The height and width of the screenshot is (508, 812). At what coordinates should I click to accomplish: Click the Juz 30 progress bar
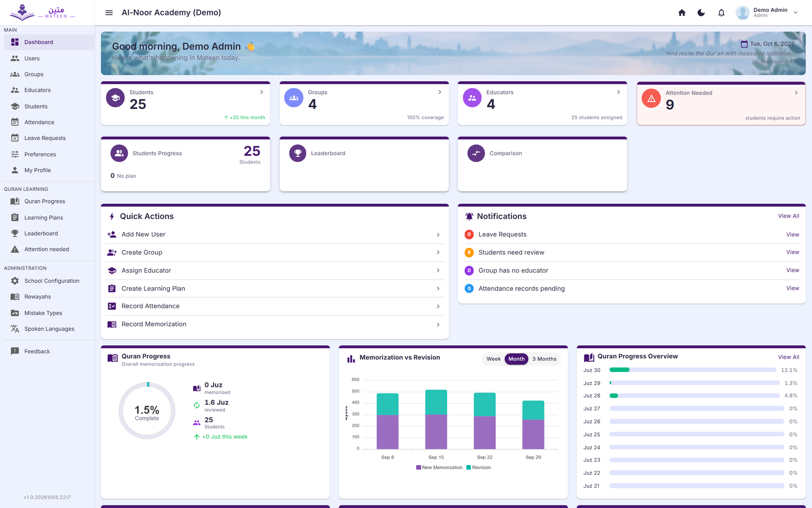click(693, 370)
